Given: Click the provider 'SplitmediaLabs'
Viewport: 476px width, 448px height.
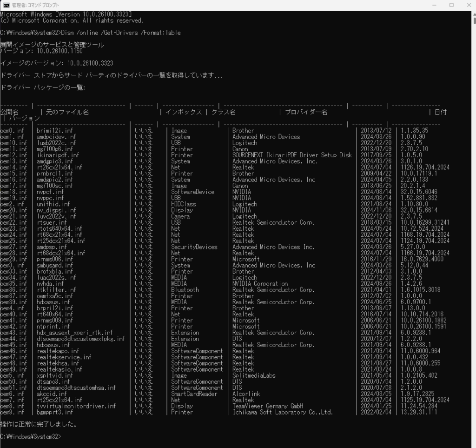Looking at the screenshot, I should click(x=254, y=375).
